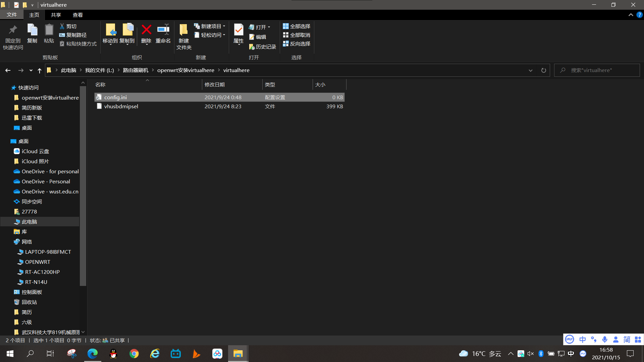644x362 pixels.
Task: Select the 重命名 (Rename) tool
Action: pyautogui.click(x=163, y=34)
